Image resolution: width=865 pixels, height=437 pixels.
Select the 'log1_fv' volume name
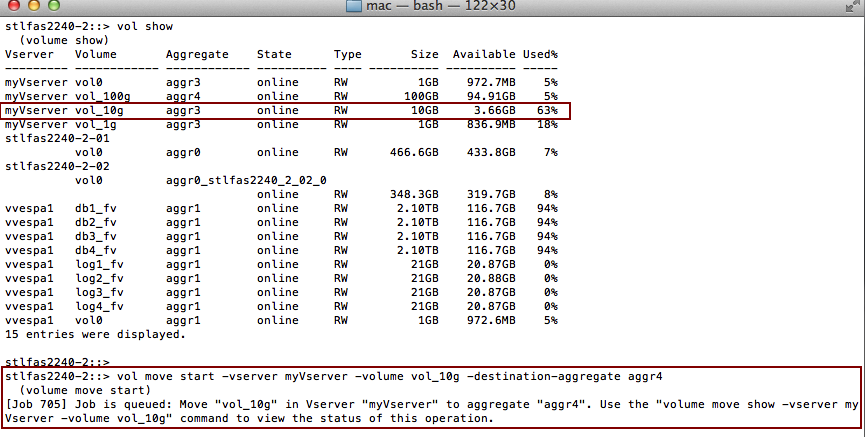point(99,264)
